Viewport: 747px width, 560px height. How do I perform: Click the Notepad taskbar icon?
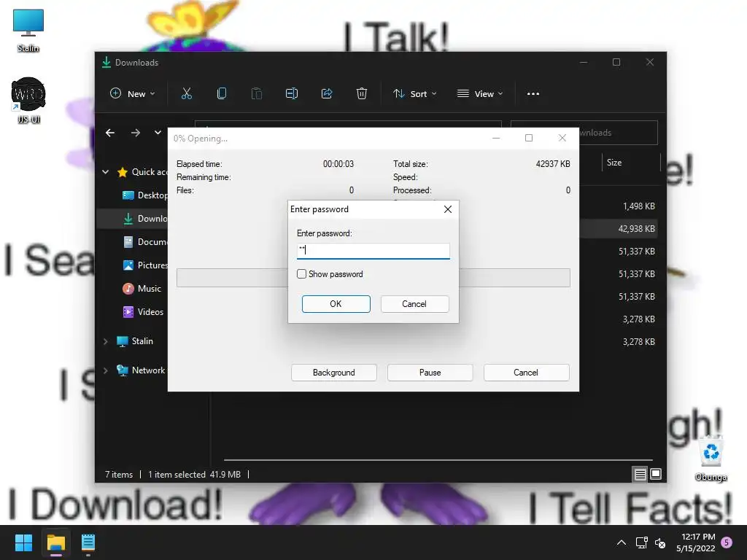[88, 542]
